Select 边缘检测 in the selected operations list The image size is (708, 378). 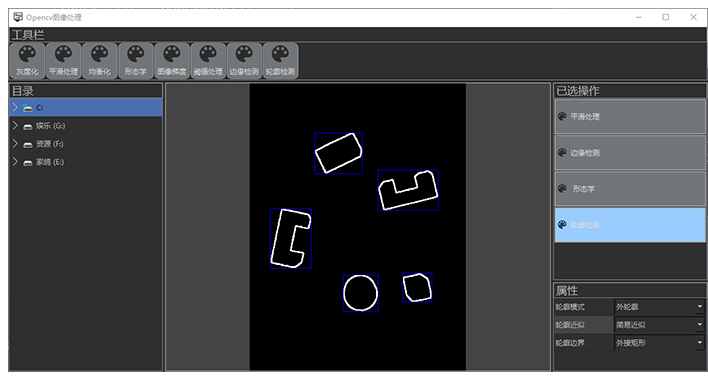coord(630,153)
